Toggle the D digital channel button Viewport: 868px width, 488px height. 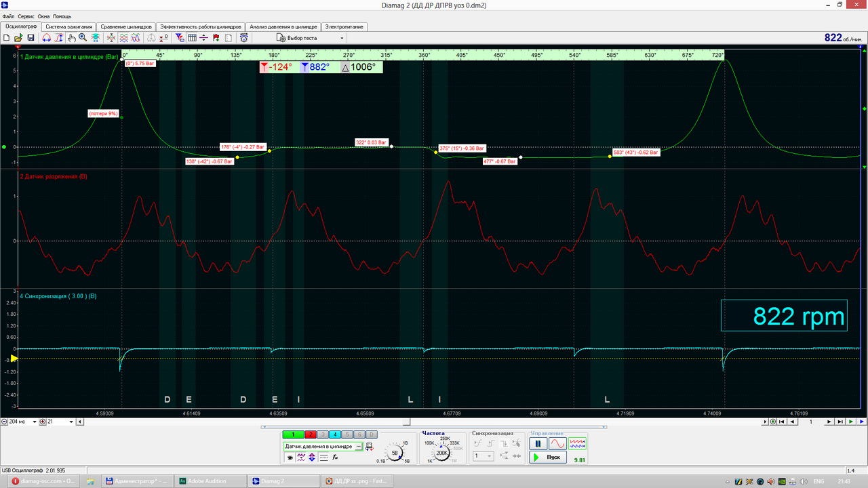click(x=372, y=434)
